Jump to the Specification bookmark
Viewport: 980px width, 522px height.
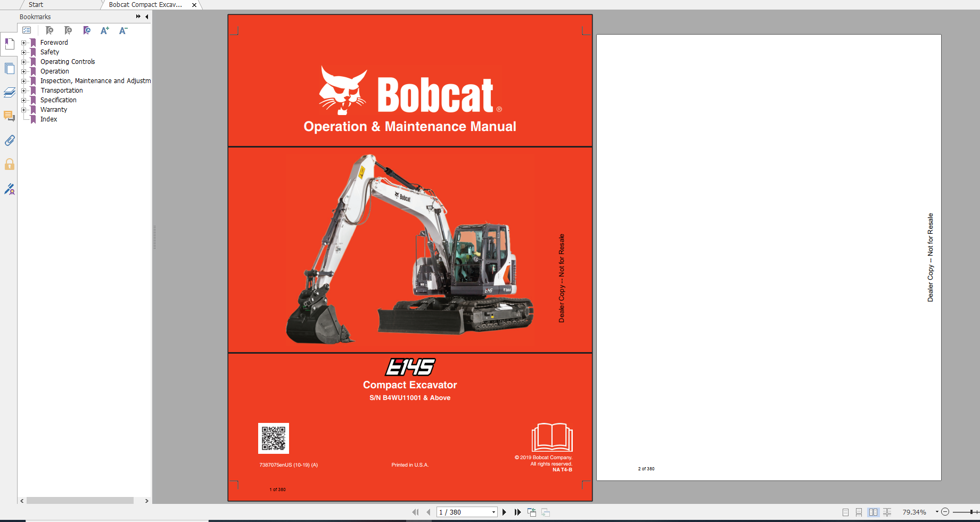pos(59,100)
